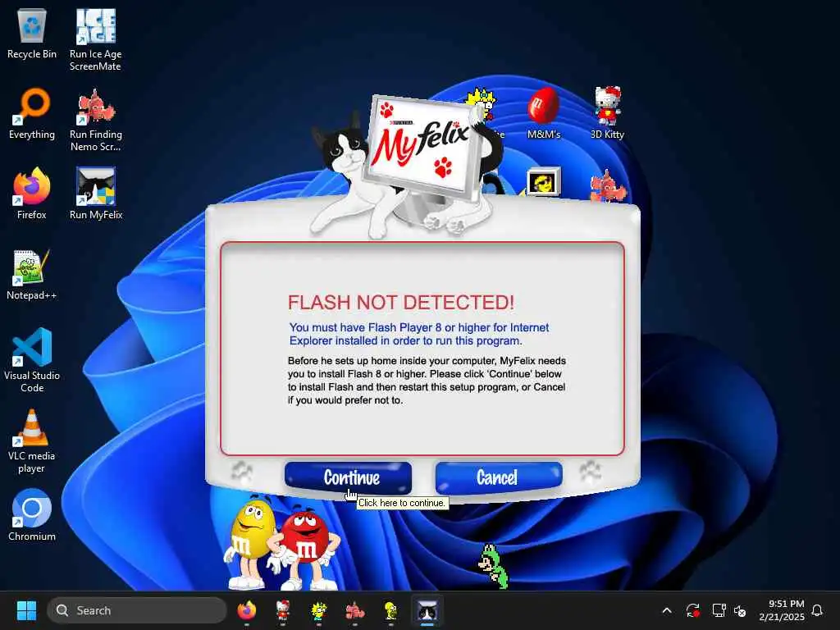Screen dimensions: 840x630
Task: Click the taskbar Search box
Action: coord(137,610)
